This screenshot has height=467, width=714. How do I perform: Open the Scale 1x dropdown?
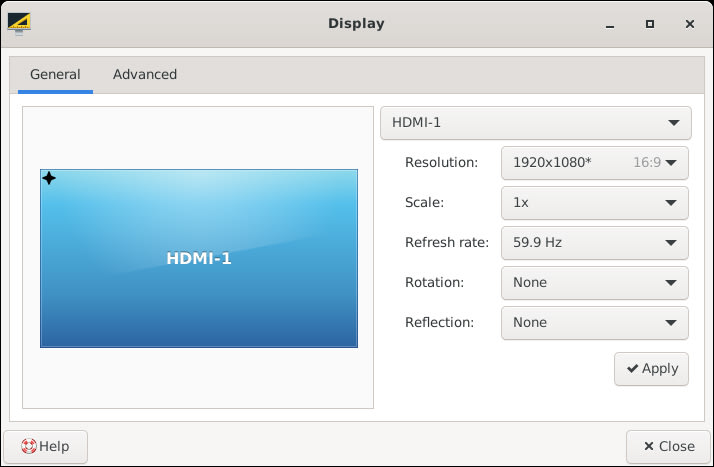(595, 203)
